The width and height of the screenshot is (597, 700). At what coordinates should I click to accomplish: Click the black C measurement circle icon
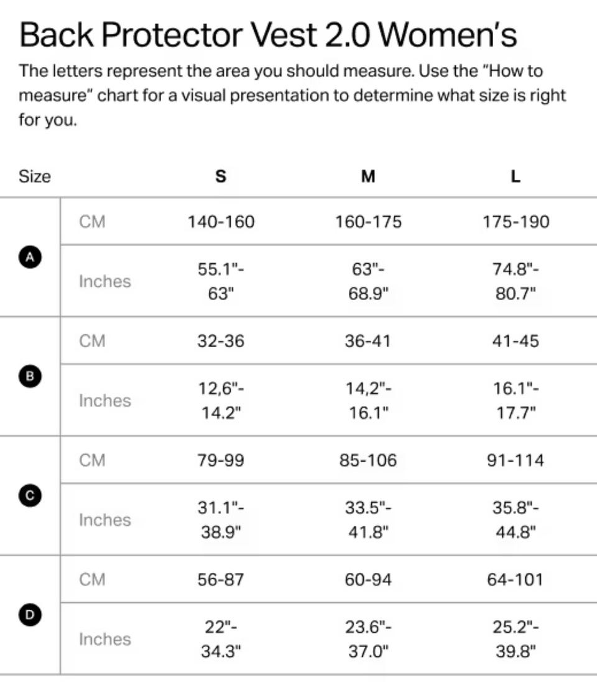[30, 495]
